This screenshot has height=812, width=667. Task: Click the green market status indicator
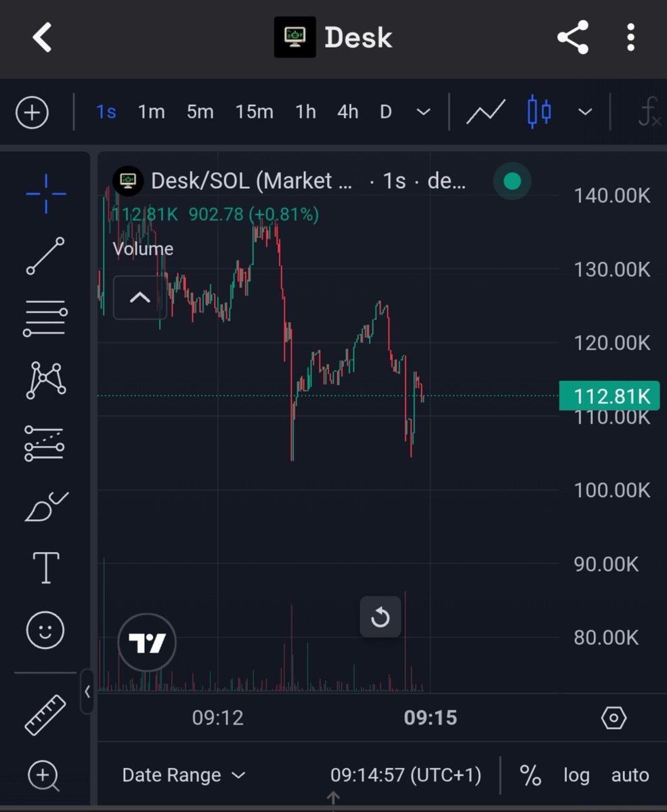513,181
